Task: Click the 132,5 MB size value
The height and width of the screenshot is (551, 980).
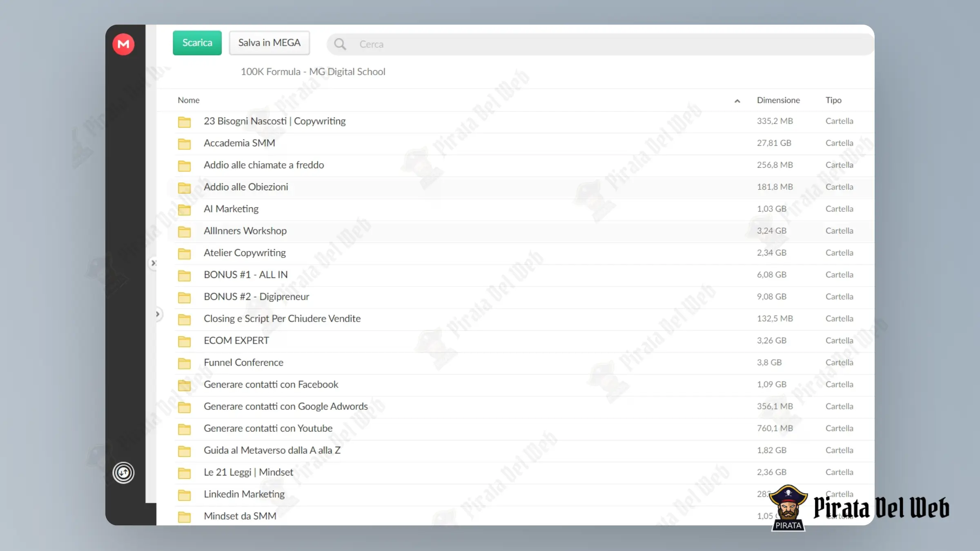Action: [x=775, y=319]
